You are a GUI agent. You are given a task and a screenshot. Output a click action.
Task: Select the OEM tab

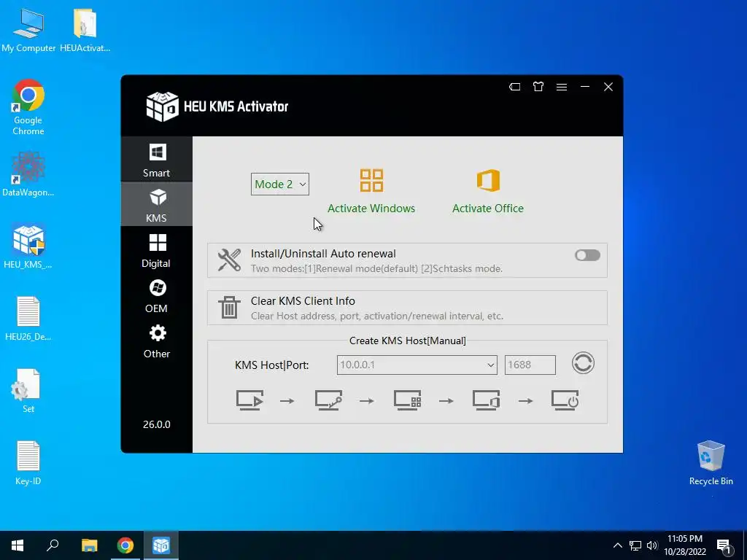(157, 296)
